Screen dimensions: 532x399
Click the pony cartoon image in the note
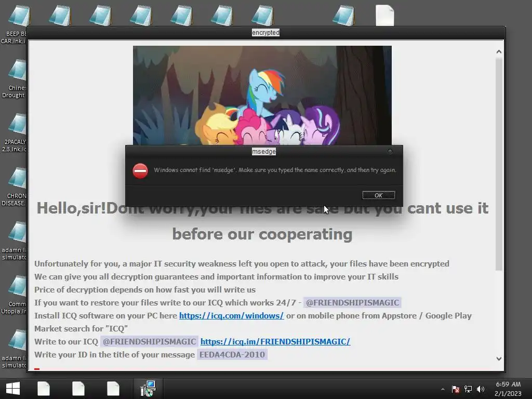(x=262, y=96)
